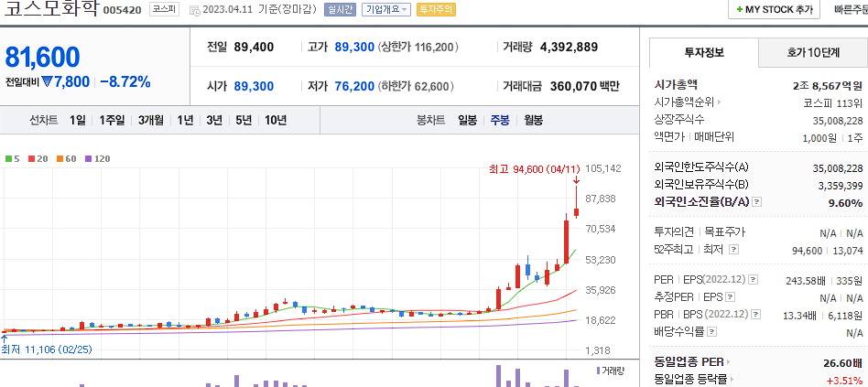Switch to the 투자정보 tab
Screen dimensions: 868x387
point(703,52)
